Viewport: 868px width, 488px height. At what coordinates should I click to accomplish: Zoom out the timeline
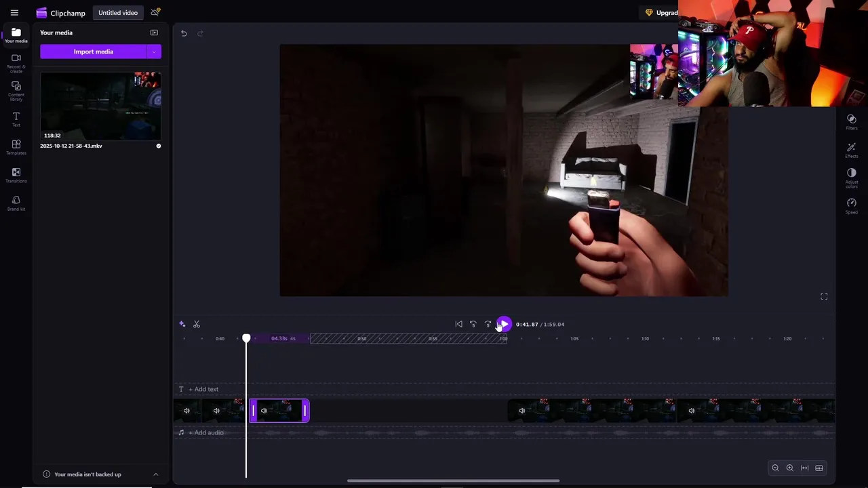[x=775, y=468]
